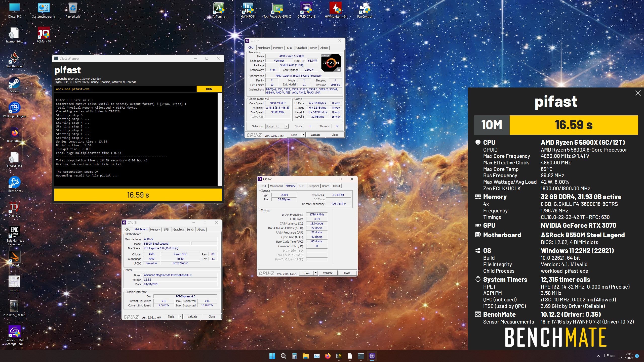Open SPD tab in Memory CPU-Z window
644x362 pixels.
[302, 186]
